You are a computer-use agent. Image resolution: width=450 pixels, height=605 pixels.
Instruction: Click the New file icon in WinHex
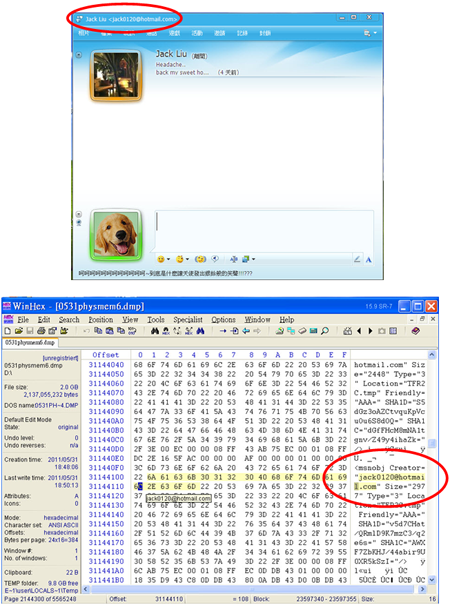pos(8,331)
